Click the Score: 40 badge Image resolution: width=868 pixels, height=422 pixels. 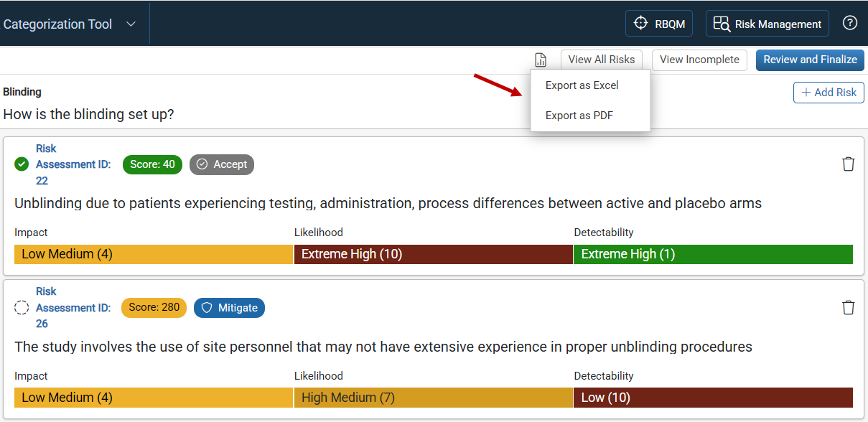[x=152, y=164]
